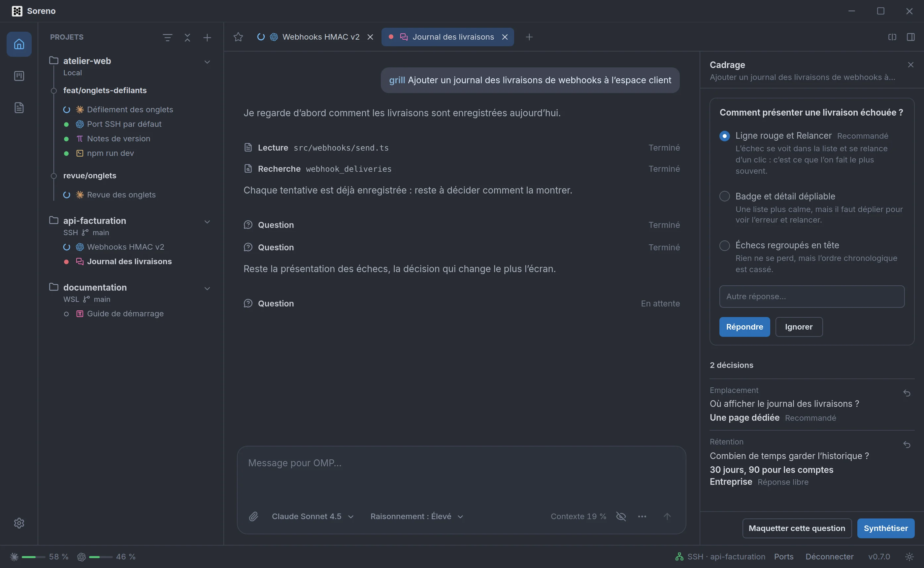Close the Journal des livraisons tab
The width and height of the screenshot is (924, 568).
(x=505, y=37)
